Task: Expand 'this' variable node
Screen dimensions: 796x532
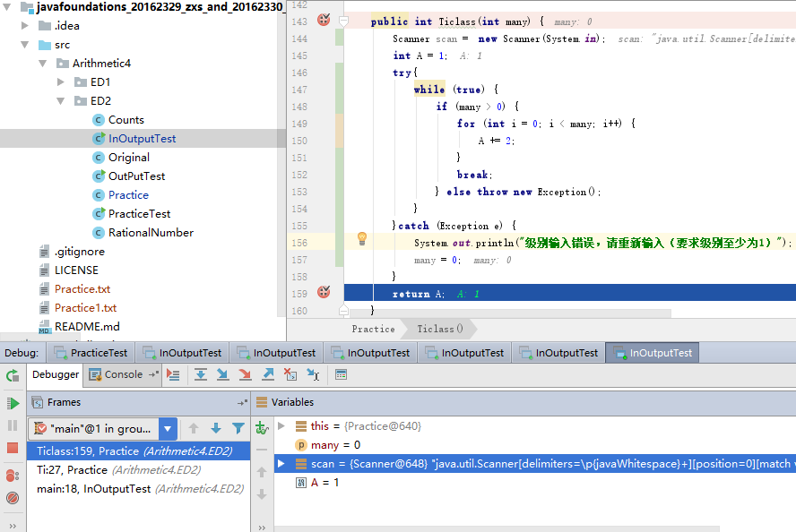Action: tap(281, 426)
